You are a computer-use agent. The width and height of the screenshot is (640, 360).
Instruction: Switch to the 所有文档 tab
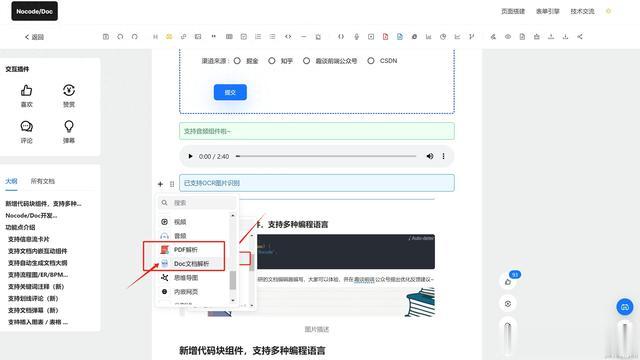coord(42,181)
